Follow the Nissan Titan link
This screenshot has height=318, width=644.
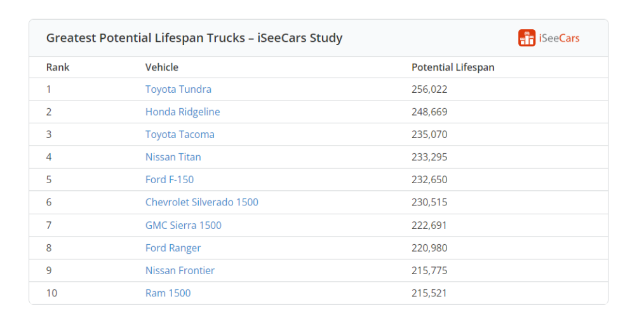[173, 157]
